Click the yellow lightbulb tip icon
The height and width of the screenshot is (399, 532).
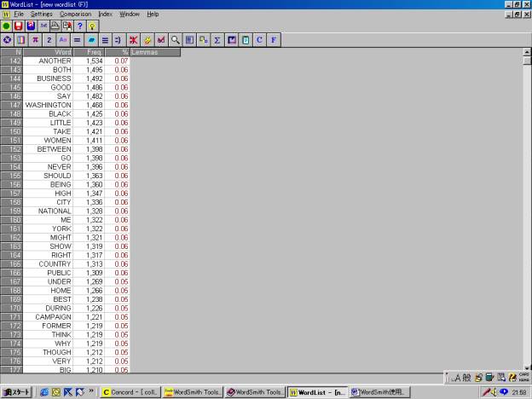pyautogui.click(x=92, y=26)
